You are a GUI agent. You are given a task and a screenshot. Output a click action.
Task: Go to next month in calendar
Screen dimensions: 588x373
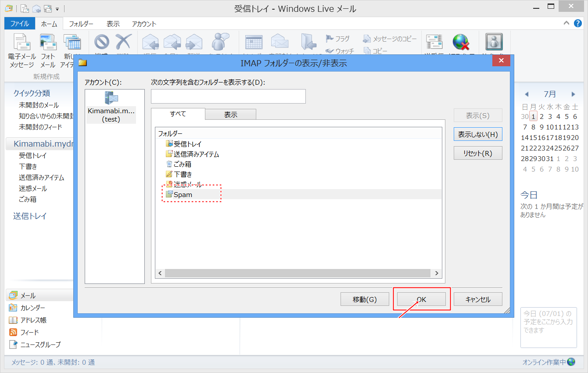click(573, 94)
